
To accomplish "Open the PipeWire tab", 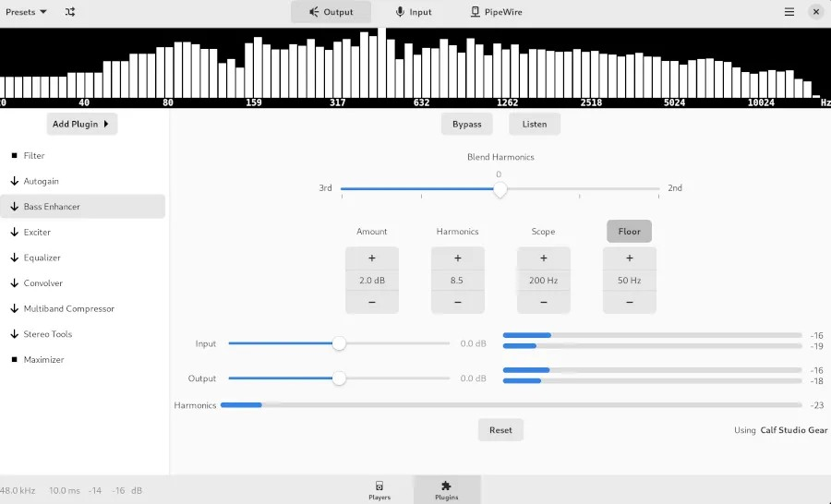I will [496, 12].
